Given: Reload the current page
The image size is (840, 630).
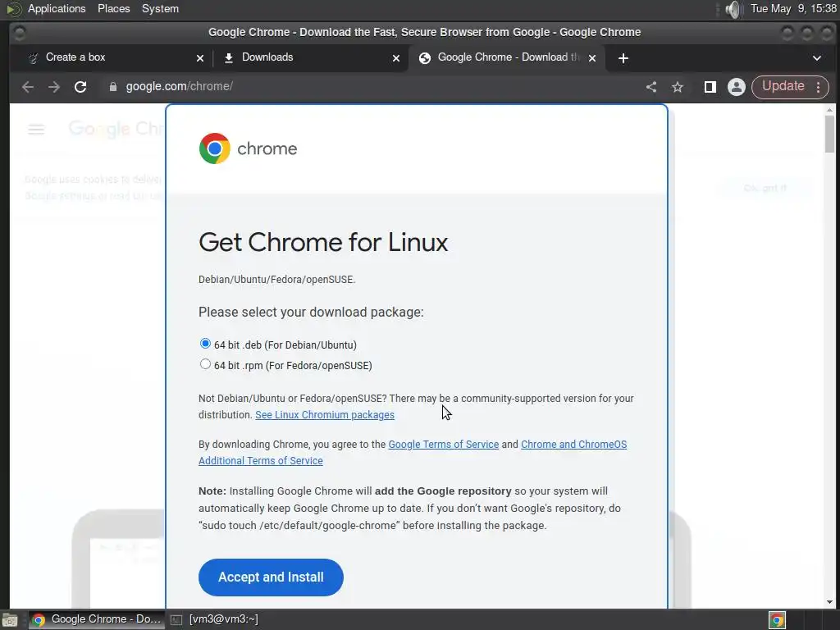Looking at the screenshot, I should click(x=80, y=87).
